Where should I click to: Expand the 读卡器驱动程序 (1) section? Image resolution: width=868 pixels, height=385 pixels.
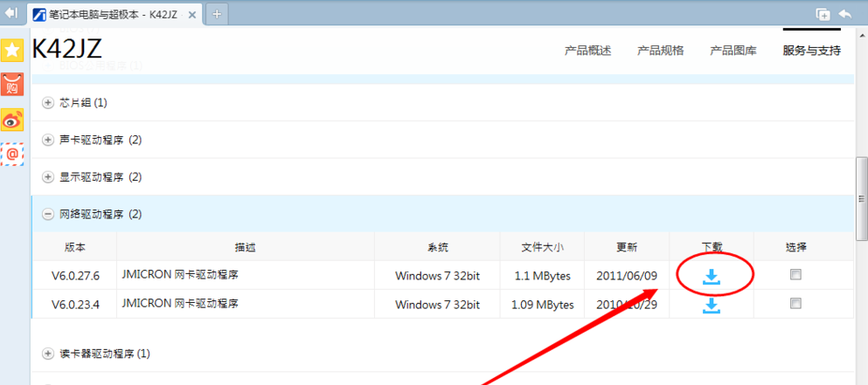pos(48,354)
